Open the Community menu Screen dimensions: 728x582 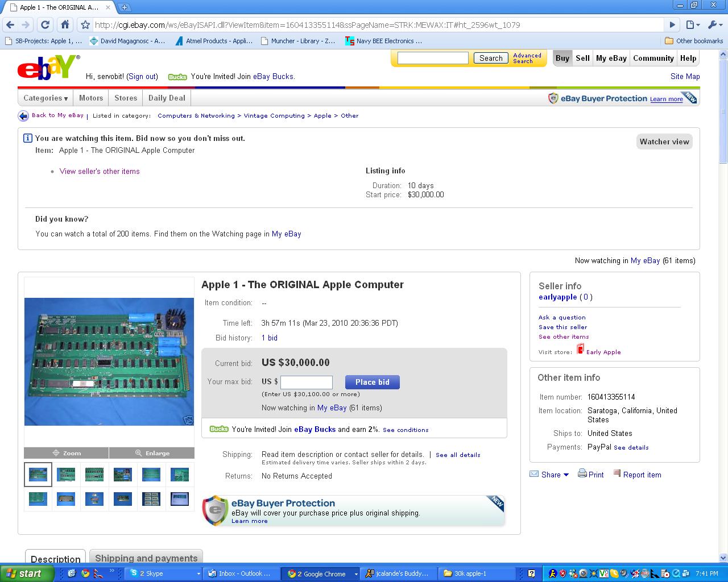point(653,58)
